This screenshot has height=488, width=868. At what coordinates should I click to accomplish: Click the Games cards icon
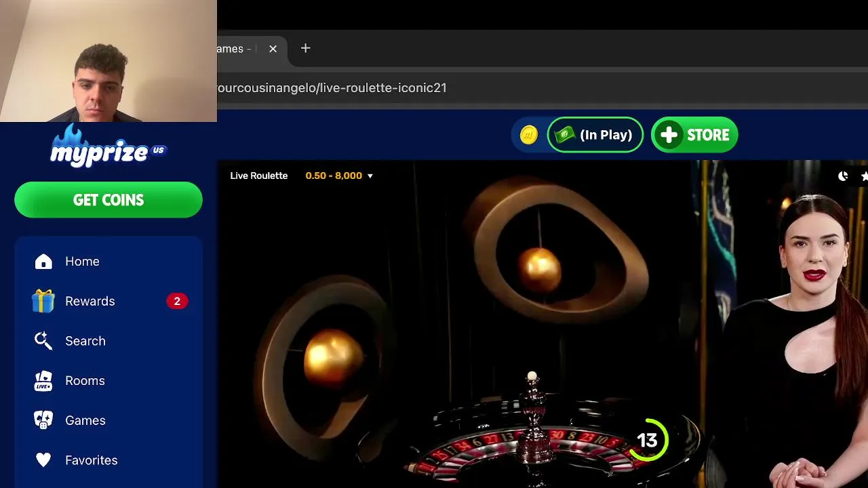pos(43,420)
